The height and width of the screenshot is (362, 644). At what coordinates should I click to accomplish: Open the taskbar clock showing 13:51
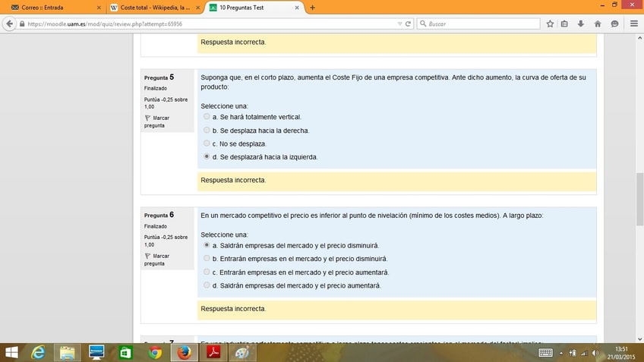point(621,353)
